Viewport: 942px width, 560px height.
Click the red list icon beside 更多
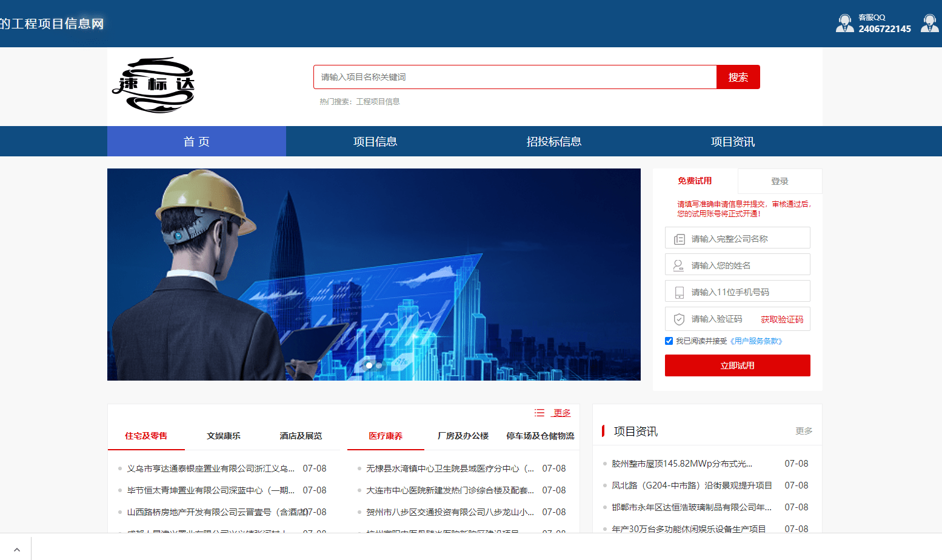tap(539, 413)
